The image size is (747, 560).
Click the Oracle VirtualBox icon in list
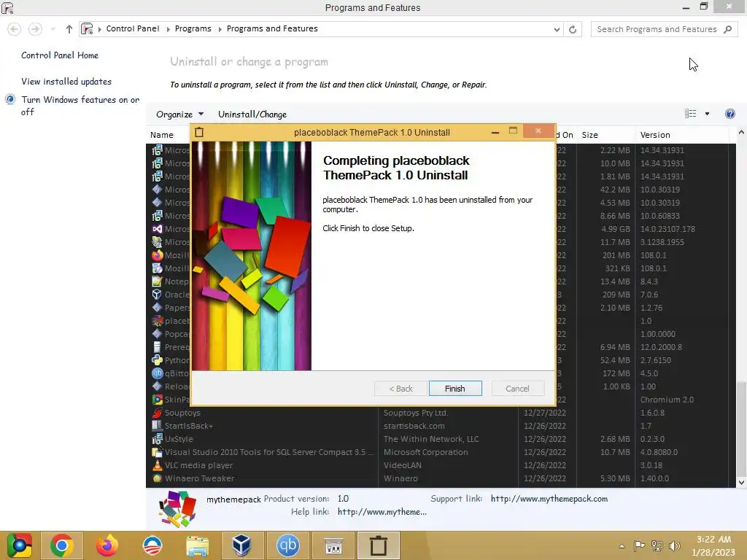coord(158,295)
